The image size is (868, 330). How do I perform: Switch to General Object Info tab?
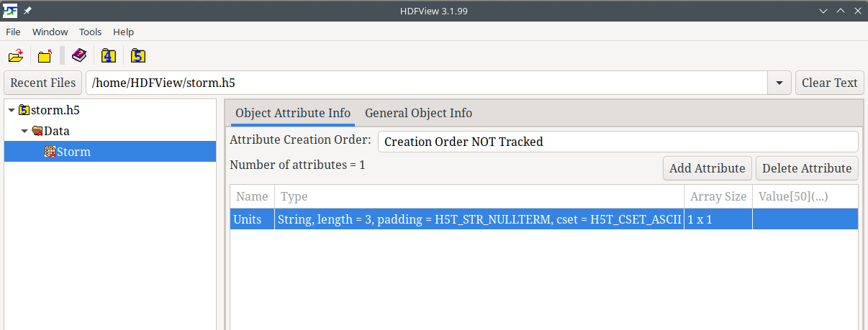click(418, 113)
